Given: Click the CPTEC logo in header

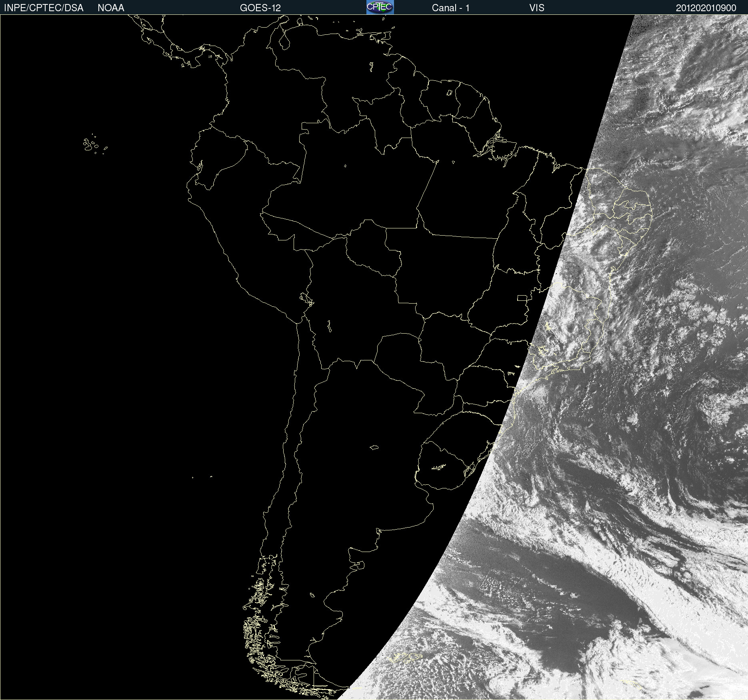Looking at the screenshot, I should tap(380, 7).
